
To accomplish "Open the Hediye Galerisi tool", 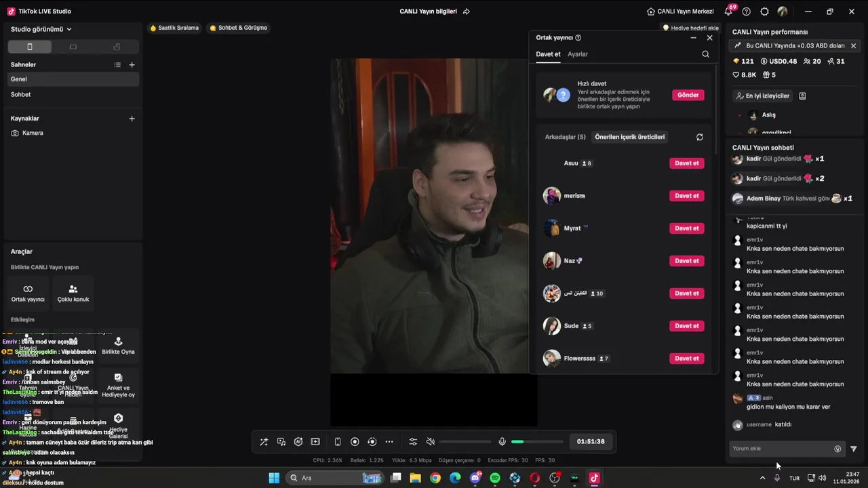I will click(x=118, y=425).
